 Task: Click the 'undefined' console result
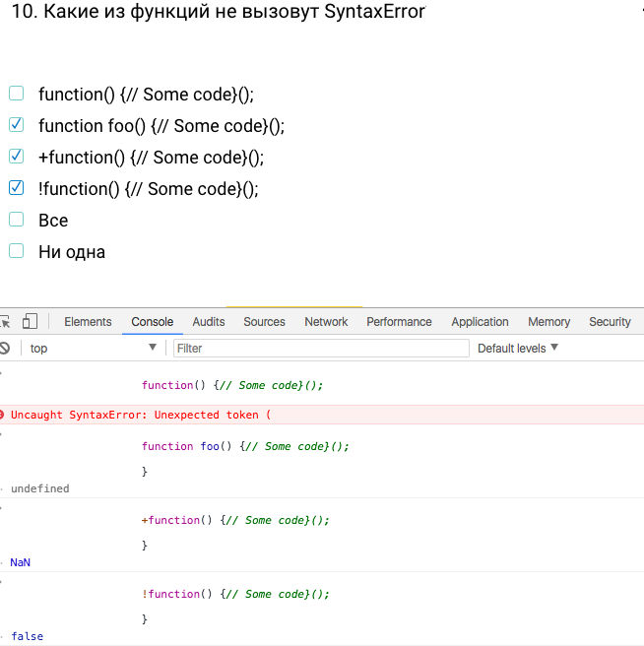tap(40, 488)
